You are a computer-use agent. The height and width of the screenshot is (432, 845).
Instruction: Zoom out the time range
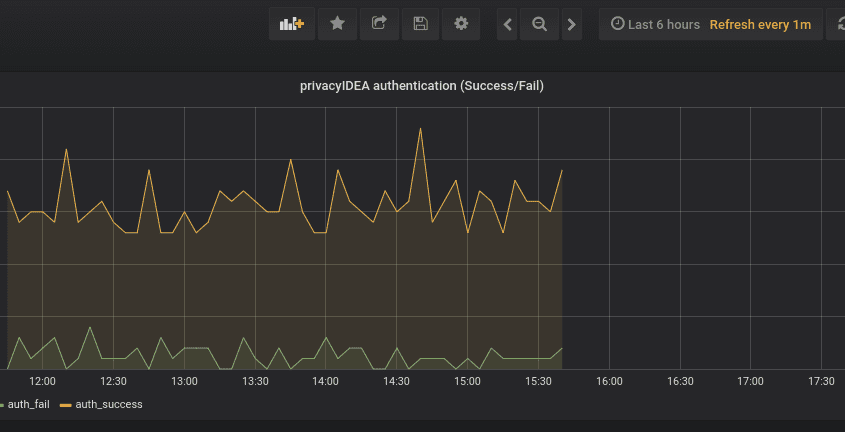(539, 24)
